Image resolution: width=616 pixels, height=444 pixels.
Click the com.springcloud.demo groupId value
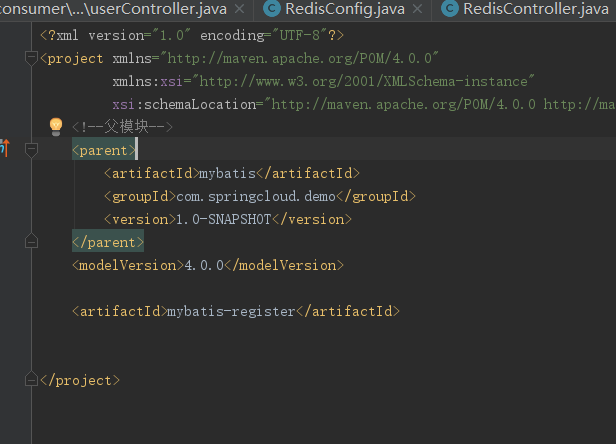tap(256, 196)
